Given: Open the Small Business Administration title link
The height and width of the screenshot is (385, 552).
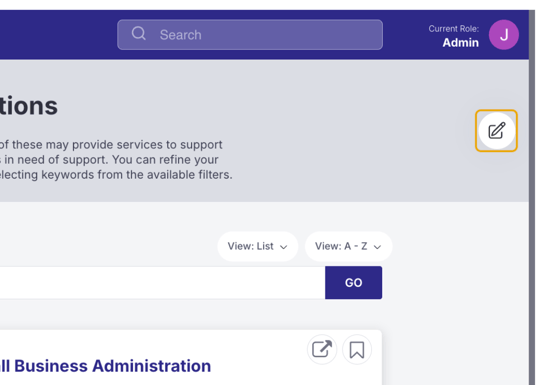Looking at the screenshot, I should pyautogui.click(x=106, y=366).
